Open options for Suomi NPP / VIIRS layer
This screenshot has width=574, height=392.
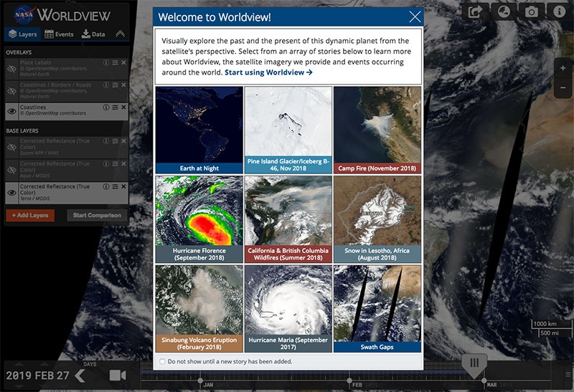(115, 140)
